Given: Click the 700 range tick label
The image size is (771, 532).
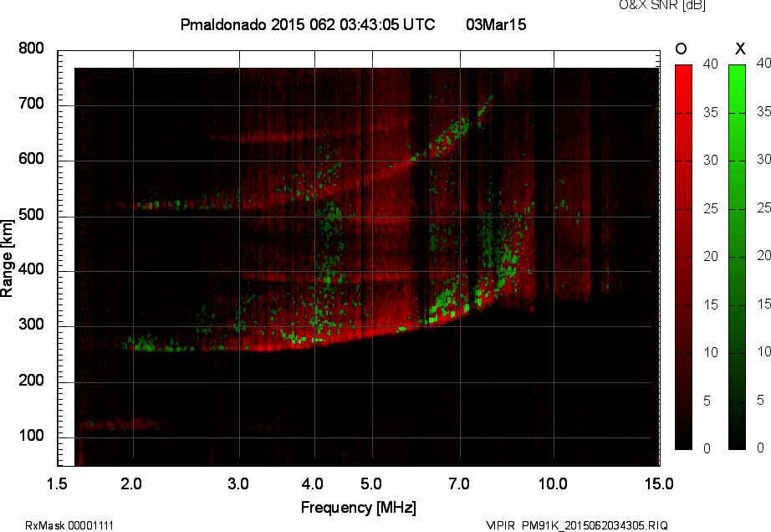Looking at the screenshot, I should pyautogui.click(x=31, y=104).
